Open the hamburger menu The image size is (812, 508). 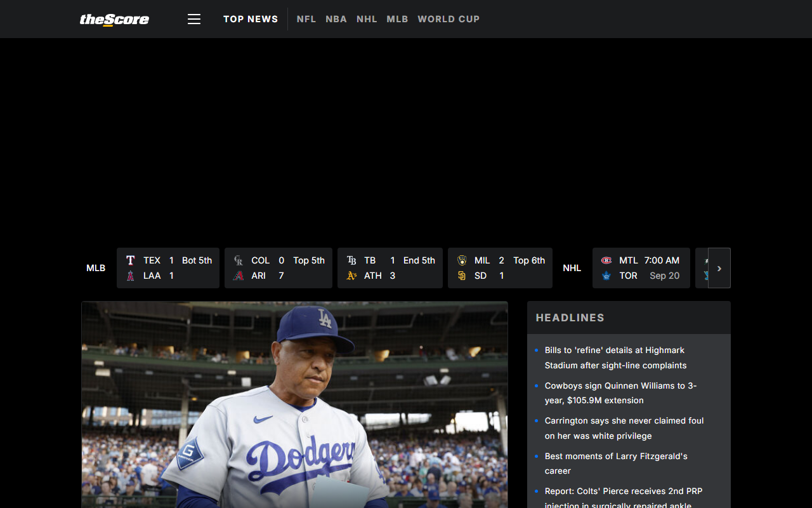(x=194, y=19)
